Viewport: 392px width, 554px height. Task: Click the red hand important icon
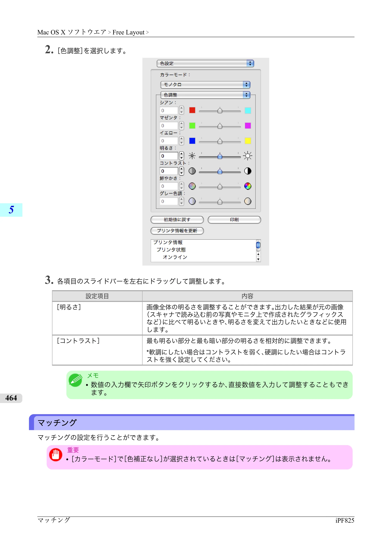coord(55,455)
